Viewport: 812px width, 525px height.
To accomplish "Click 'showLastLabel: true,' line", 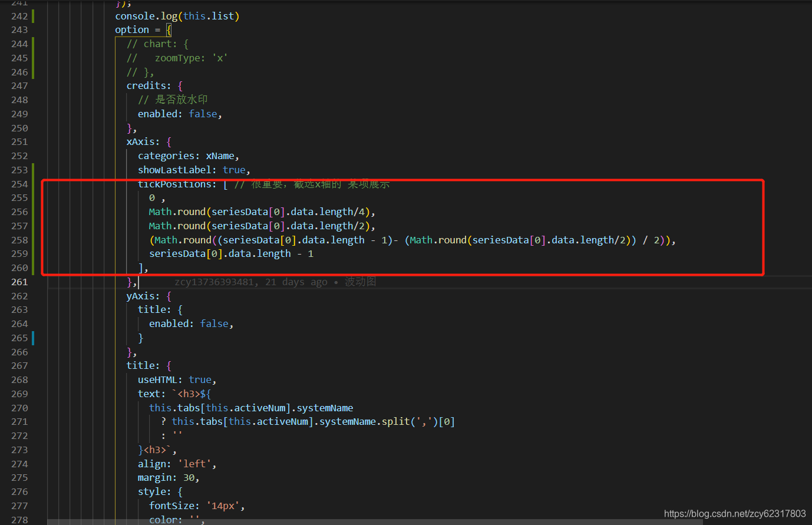I will (194, 170).
